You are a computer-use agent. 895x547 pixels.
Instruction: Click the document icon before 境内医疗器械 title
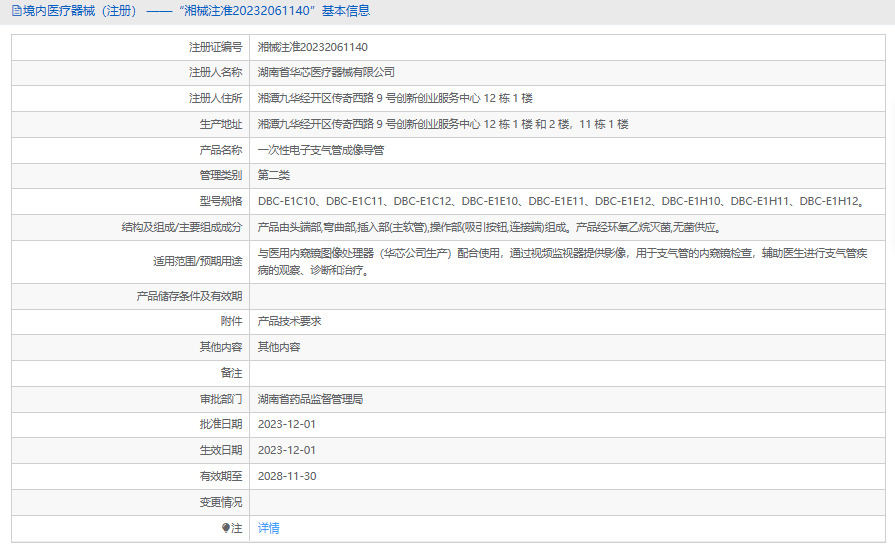(x=17, y=11)
